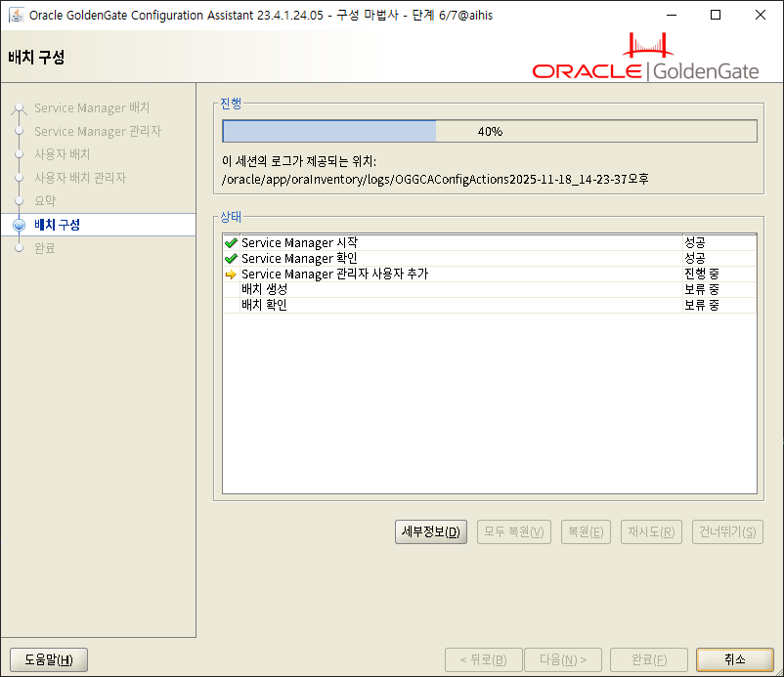Open help with 도움말(H) button
The width and height of the screenshot is (784, 677).
tap(49, 660)
